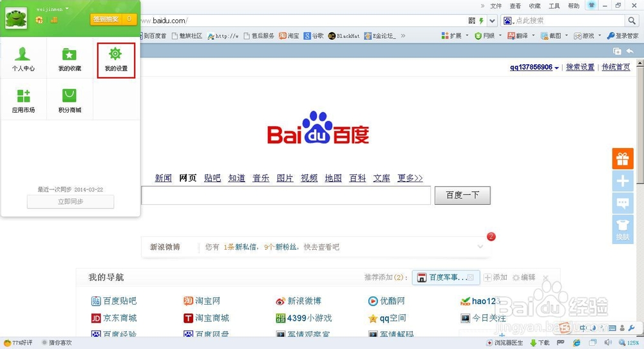Click 添加 in 我的导航
Image resolution: width=644 pixels, height=349 pixels.
496,278
